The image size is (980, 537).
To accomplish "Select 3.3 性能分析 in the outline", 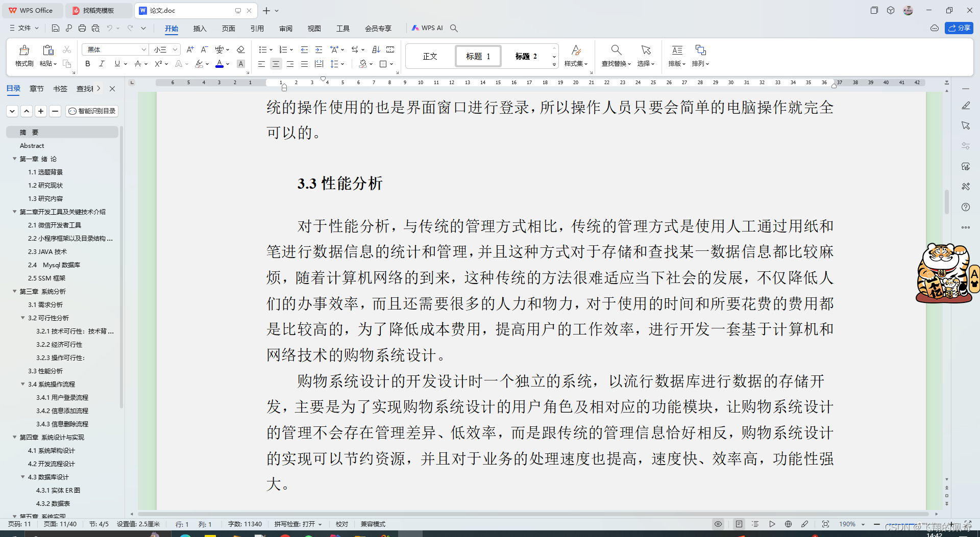I will point(45,371).
